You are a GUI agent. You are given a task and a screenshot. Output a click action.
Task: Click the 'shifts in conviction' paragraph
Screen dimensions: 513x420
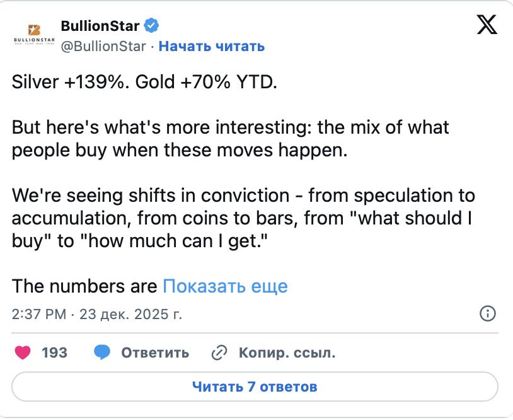point(243,218)
